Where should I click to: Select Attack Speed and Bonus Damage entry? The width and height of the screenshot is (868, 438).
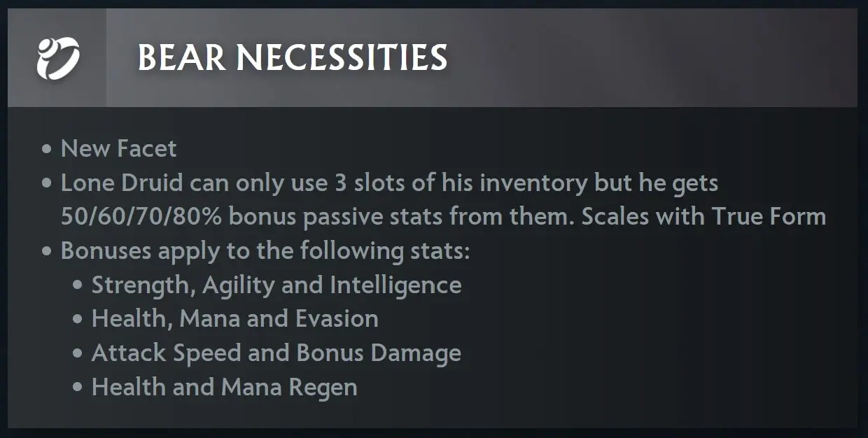click(276, 353)
